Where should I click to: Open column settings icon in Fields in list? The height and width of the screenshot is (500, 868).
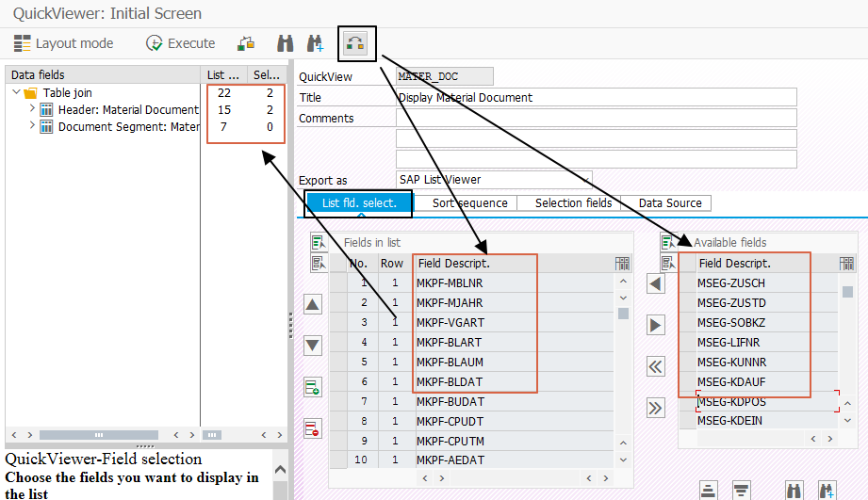pyautogui.click(x=622, y=264)
